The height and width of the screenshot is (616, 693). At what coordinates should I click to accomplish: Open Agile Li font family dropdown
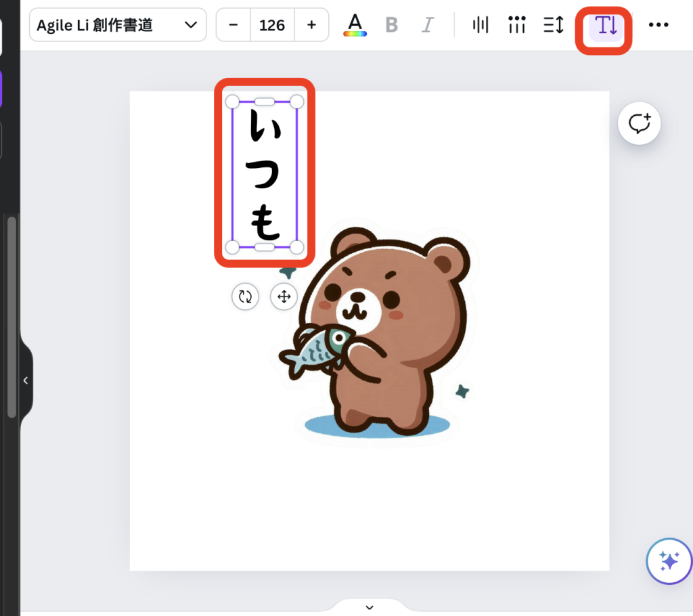(x=118, y=25)
